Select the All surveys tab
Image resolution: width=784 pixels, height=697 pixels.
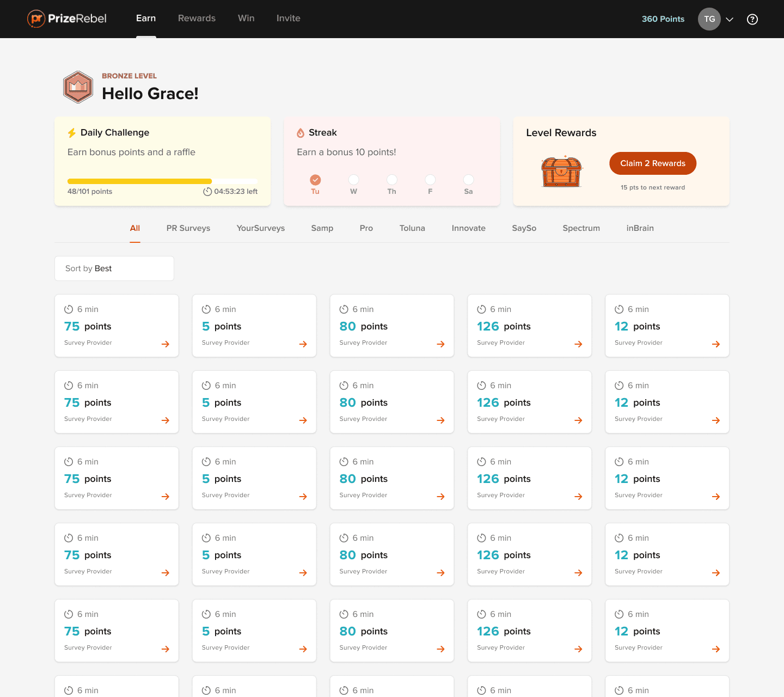135,228
